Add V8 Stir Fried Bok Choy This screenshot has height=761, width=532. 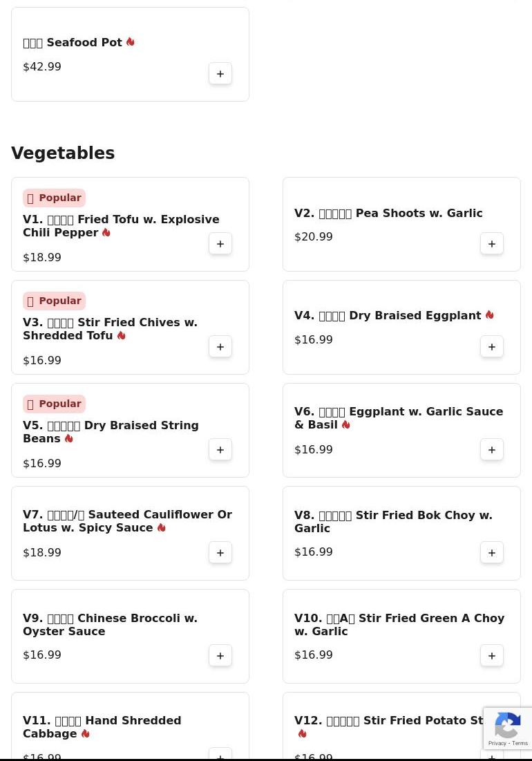tap(492, 552)
